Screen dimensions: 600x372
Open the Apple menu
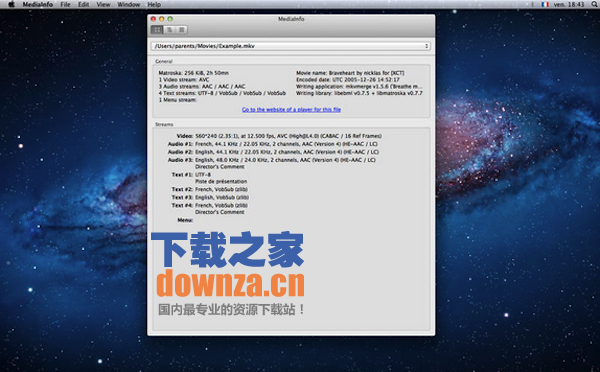pos(11,4)
